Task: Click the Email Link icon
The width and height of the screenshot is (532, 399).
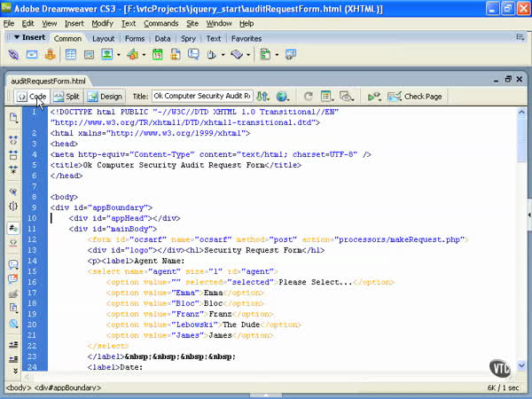Action: [x=31, y=55]
